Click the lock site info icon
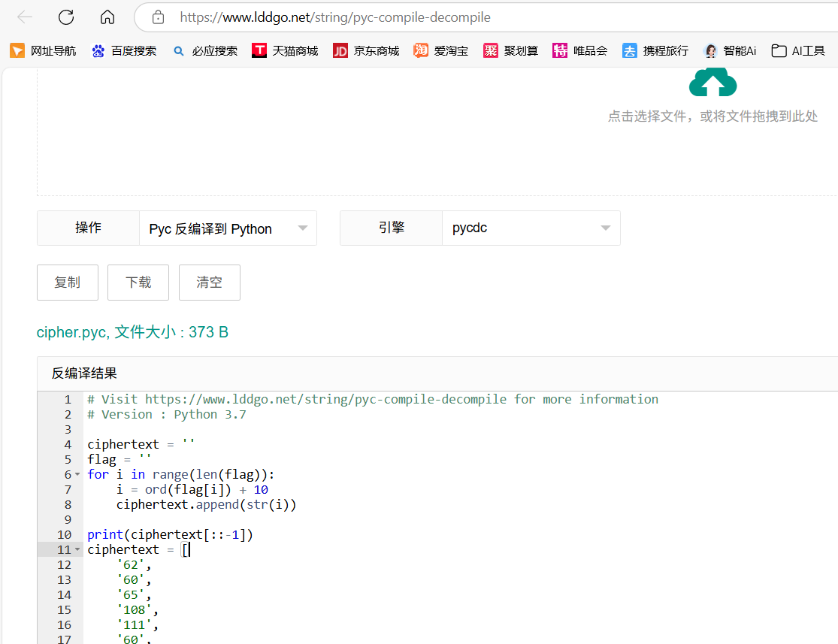The width and height of the screenshot is (838, 644). [x=158, y=17]
